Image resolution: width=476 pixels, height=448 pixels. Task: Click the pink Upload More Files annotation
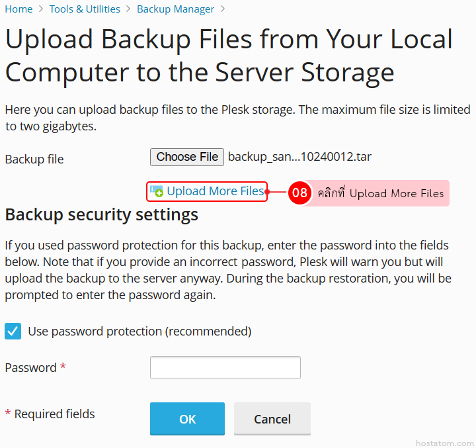(379, 193)
